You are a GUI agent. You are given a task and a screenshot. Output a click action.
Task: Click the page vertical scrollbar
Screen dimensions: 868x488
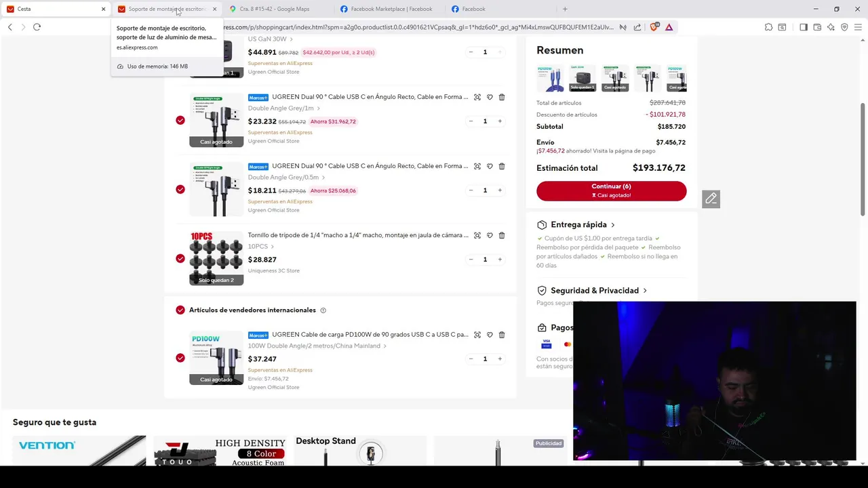(x=863, y=161)
